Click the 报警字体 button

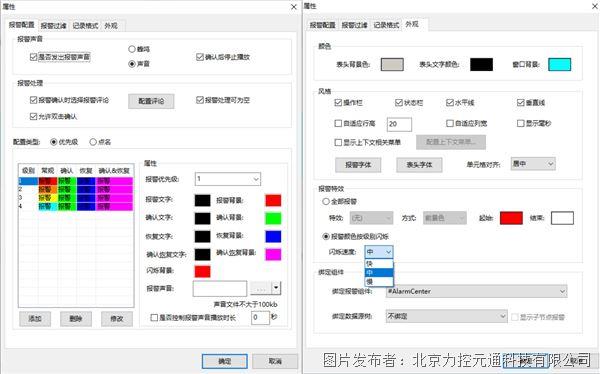358,165
